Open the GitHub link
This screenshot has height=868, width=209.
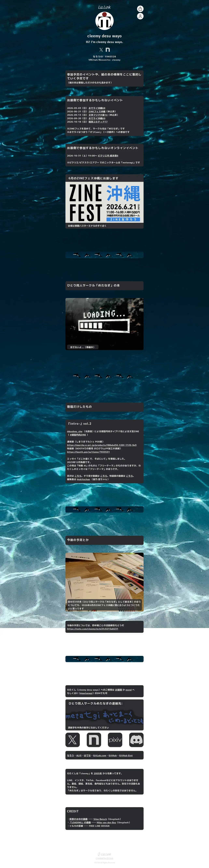[x=112, y=756]
